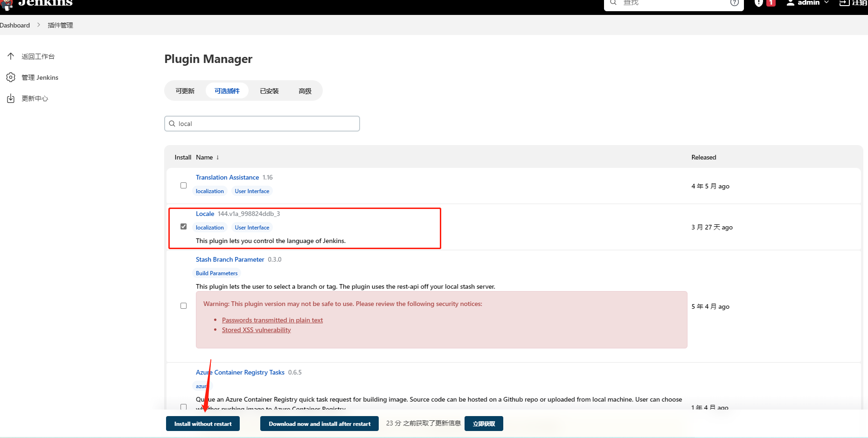
Task: Click the admin user avatar icon
Action: click(x=791, y=3)
